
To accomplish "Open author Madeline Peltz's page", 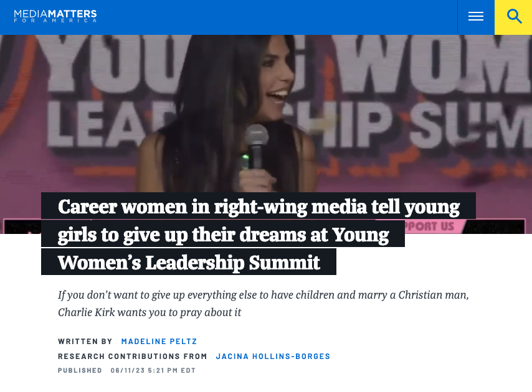I will pos(159,342).
